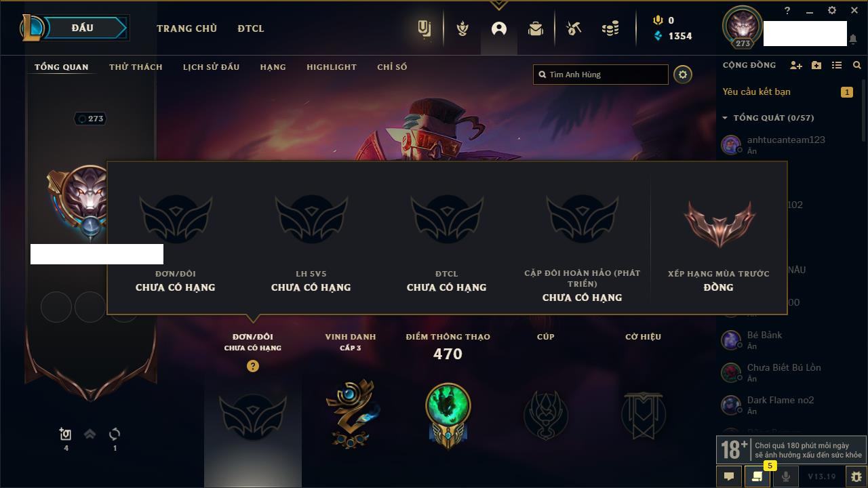The width and height of the screenshot is (868, 488).
Task: Toggle the friends list view option icon
Action: pos(837,65)
